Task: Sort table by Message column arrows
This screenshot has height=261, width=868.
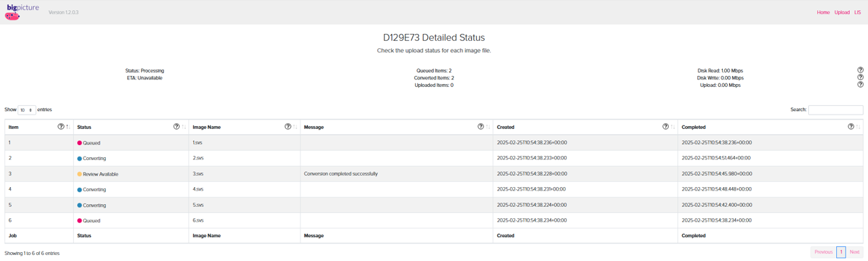Action: pos(488,127)
